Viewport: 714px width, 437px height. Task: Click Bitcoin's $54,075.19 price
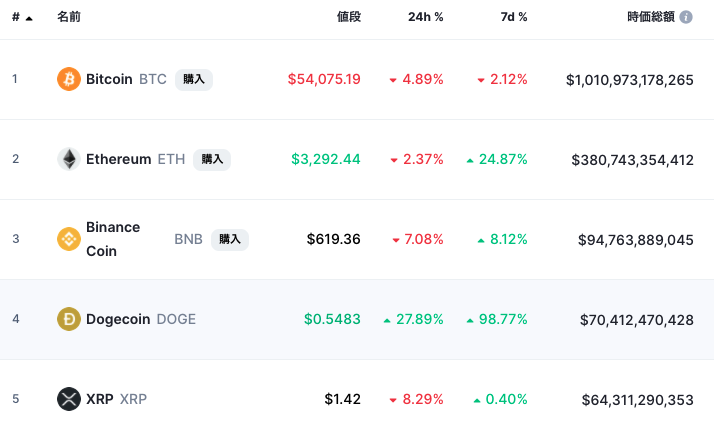324,79
